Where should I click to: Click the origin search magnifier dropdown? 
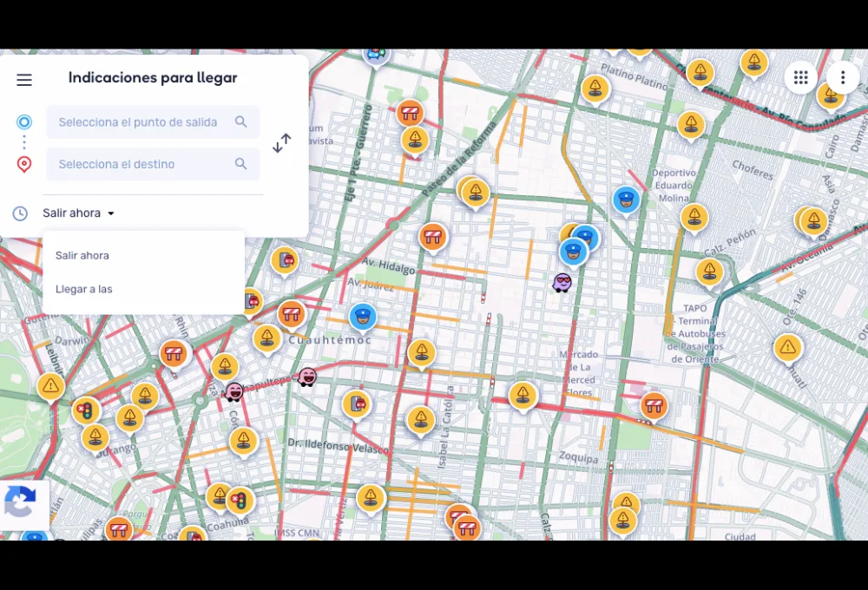point(241,121)
